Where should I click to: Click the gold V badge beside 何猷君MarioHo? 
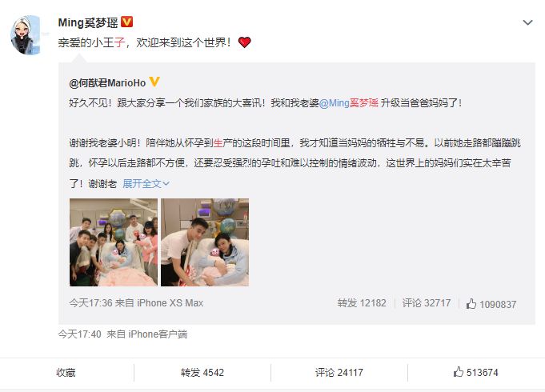[x=154, y=82]
